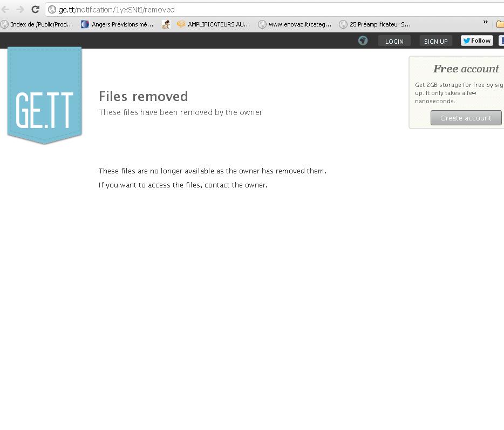This screenshot has width=504, height=430.
Task: Click the globe icon in address bar
Action: 52,10
